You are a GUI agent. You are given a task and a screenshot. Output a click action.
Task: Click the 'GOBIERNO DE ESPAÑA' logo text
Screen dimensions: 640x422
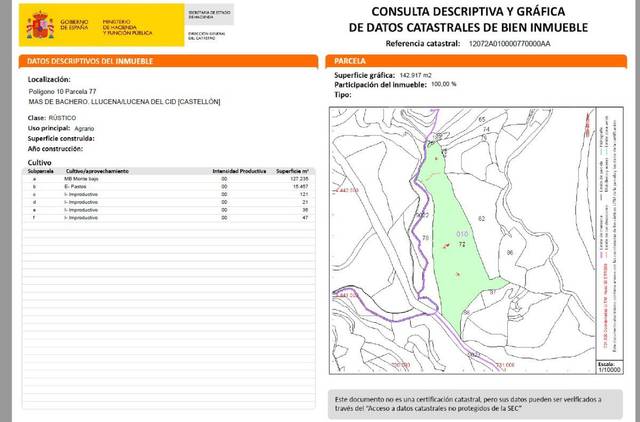[x=74, y=24]
